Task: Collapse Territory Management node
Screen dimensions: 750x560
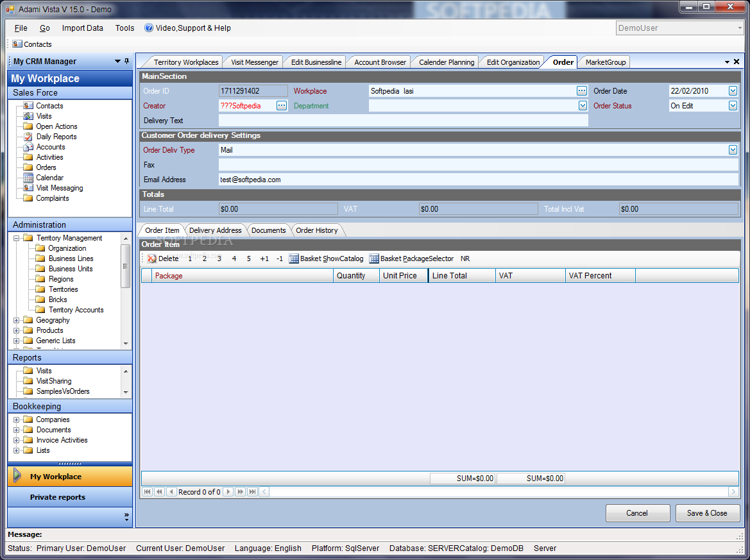Action: [16, 238]
